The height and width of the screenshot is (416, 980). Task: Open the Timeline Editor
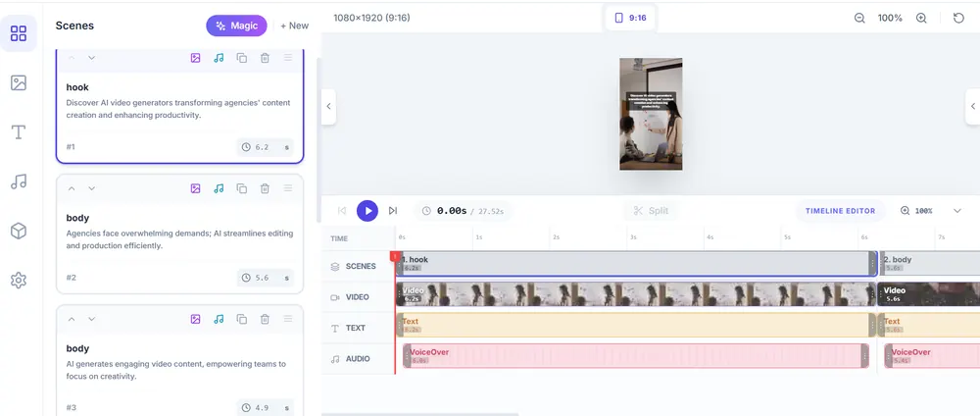point(840,211)
